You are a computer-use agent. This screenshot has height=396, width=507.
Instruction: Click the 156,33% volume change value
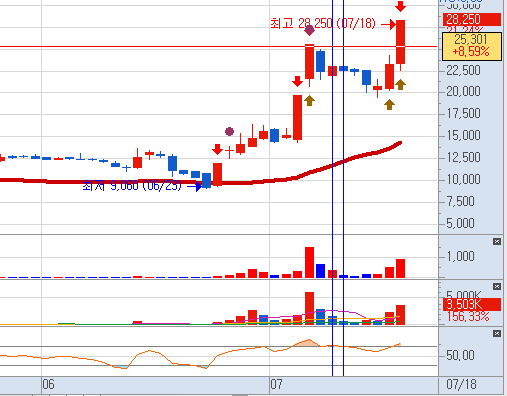(x=468, y=316)
